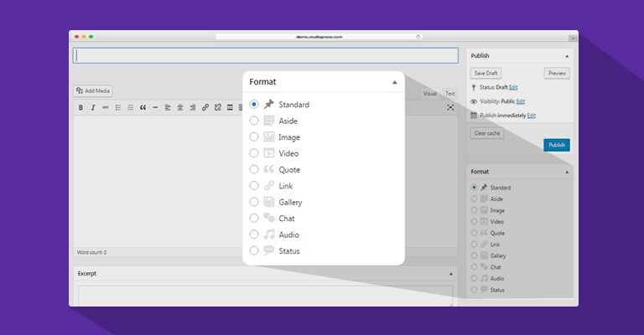Insert a numbered list
The image size is (644, 335).
(x=130, y=107)
